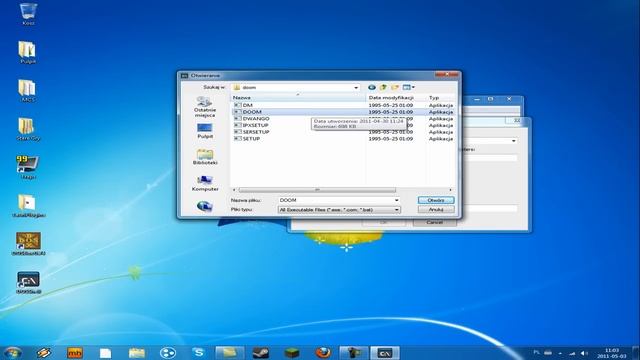Open the Skype taskbar icon
Viewport: 640px width, 360px height.
(x=198, y=353)
